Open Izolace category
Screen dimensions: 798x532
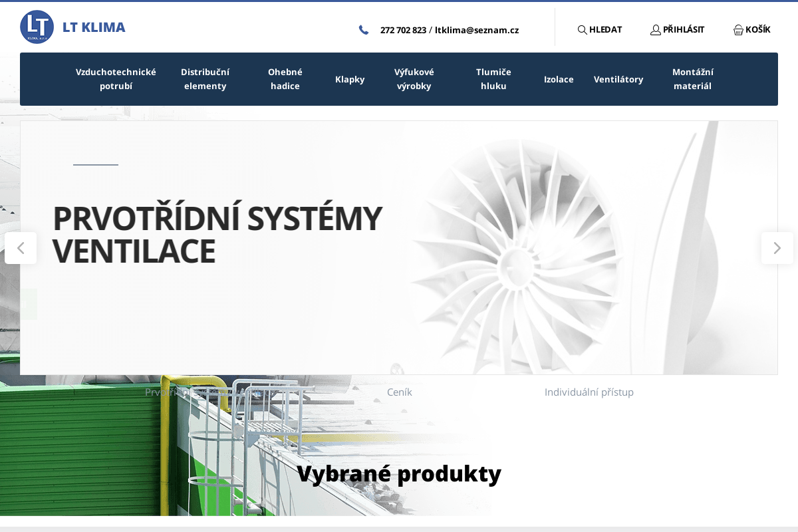[x=559, y=79]
